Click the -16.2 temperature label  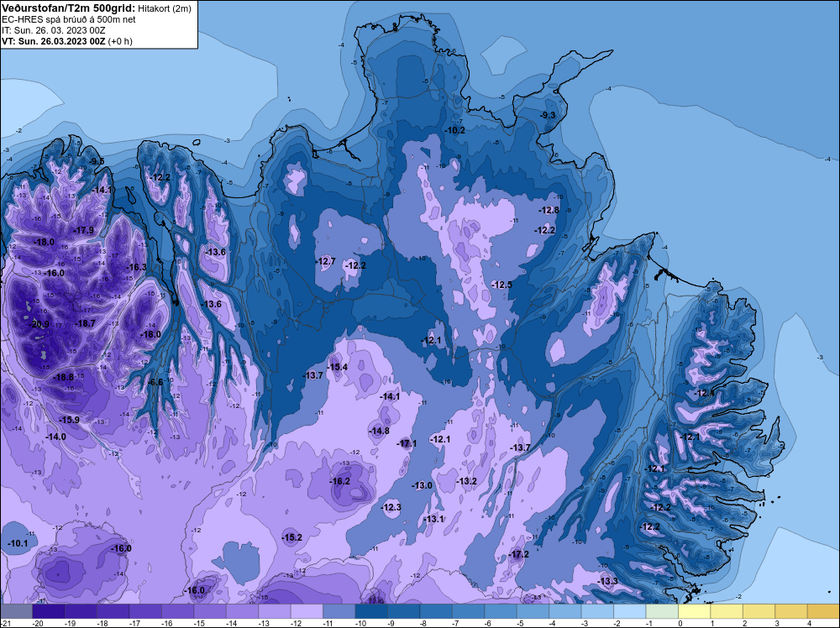click(x=340, y=481)
